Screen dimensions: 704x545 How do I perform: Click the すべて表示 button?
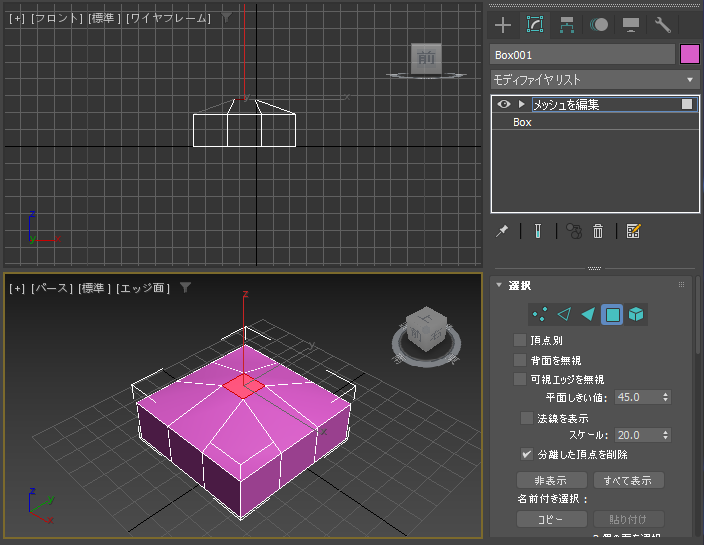click(x=628, y=480)
